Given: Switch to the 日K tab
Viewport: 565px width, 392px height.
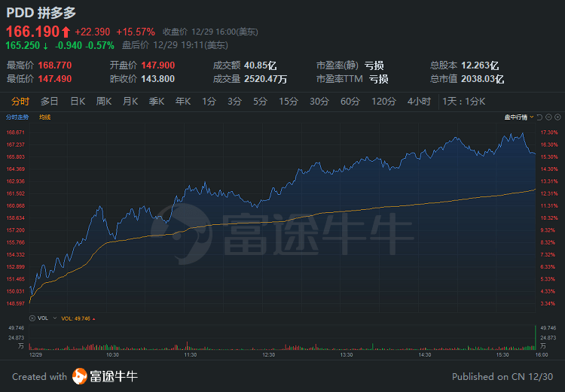Looking at the screenshot, I should [x=78, y=102].
